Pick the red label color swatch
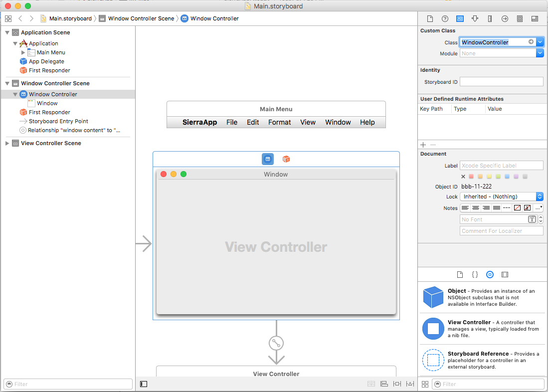This screenshot has height=392, width=548. (x=471, y=177)
